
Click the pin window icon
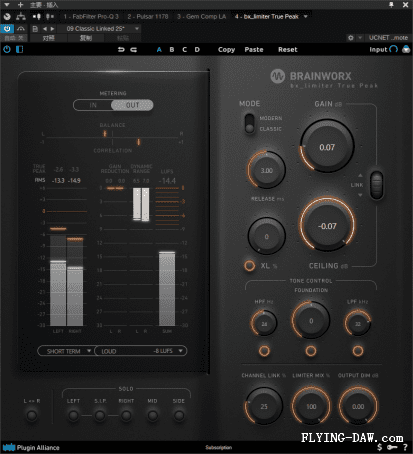[391, 4]
